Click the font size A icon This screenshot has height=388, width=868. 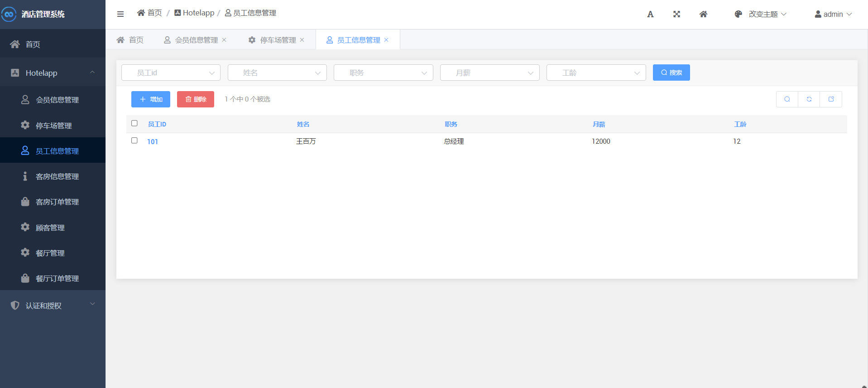point(650,14)
